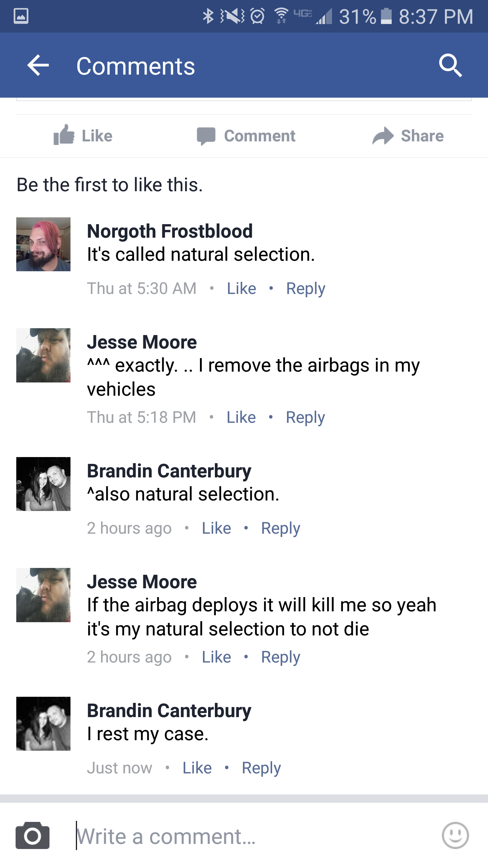Screen dimensions: 488x868
Task: Tap the Share arrow icon
Action: pyautogui.click(x=383, y=136)
